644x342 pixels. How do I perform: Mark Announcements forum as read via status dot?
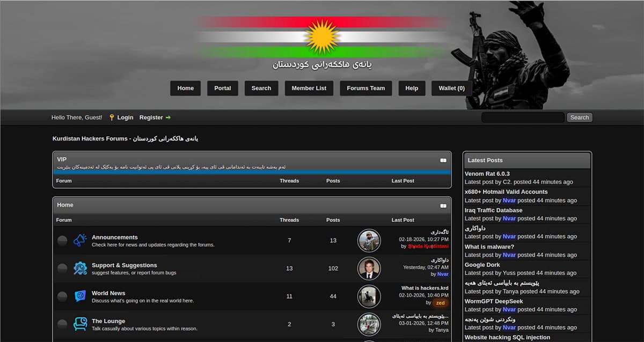pyautogui.click(x=62, y=240)
